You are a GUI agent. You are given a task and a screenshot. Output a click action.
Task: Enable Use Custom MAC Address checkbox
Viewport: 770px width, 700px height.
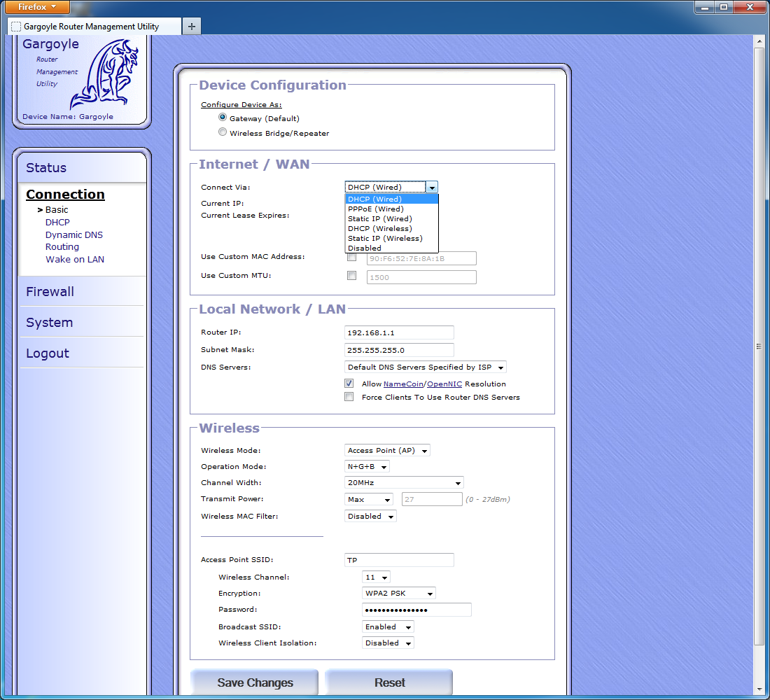[x=351, y=257]
